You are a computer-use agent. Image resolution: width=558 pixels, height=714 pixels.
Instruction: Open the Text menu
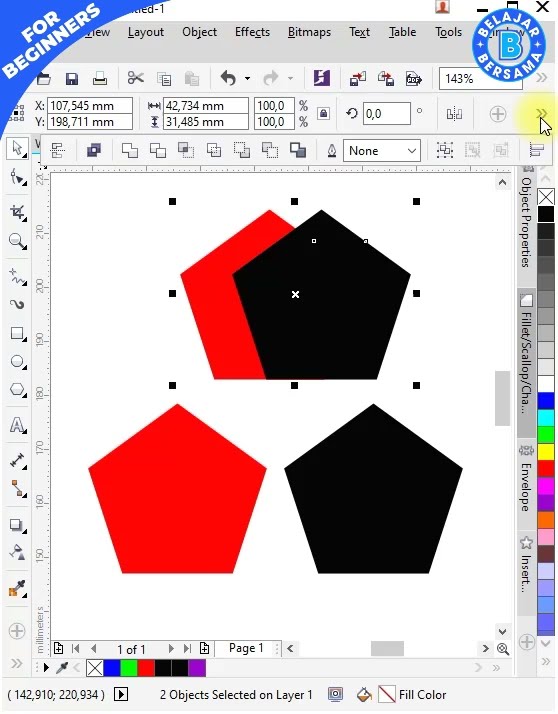click(359, 32)
